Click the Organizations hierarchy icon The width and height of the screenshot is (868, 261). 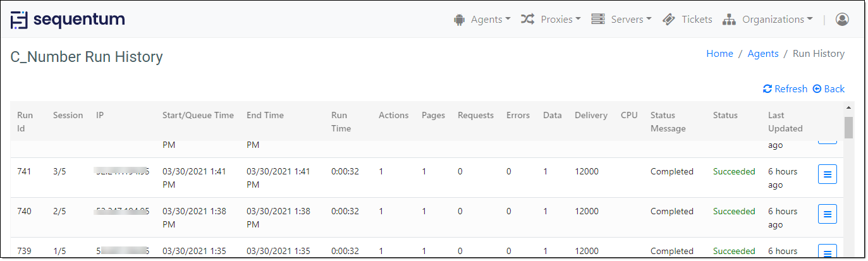[730, 20]
